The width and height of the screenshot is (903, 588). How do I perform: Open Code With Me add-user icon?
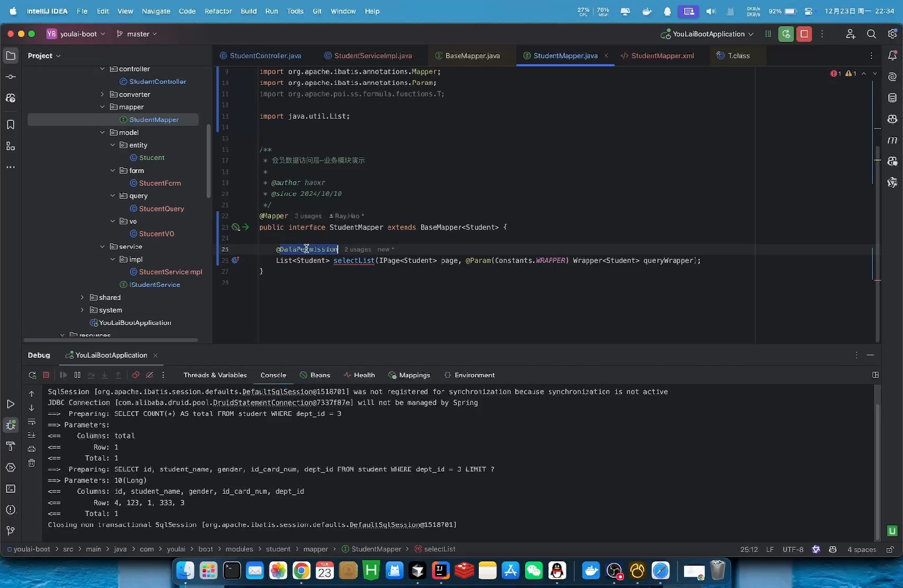point(851,34)
